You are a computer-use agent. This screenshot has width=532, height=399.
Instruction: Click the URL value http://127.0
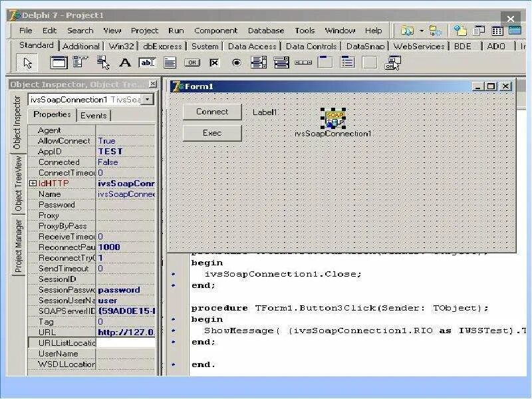(126, 332)
